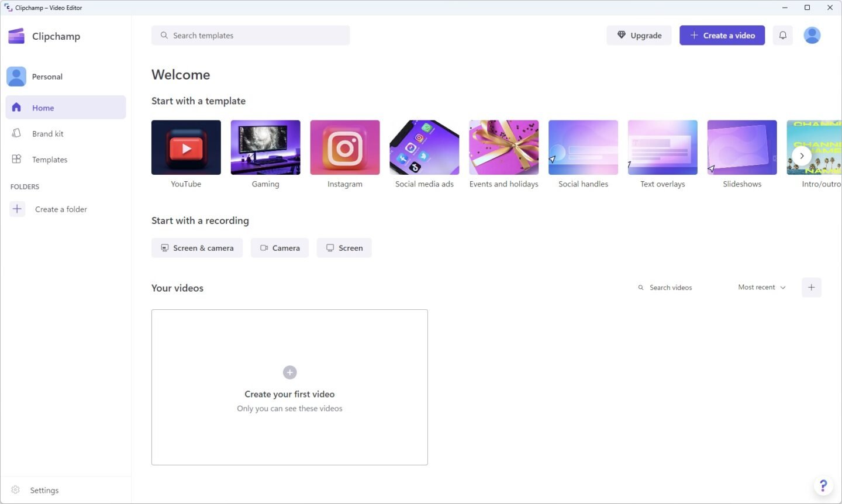Click the Clipchamp logo icon
This screenshot has width=842, height=504.
tap(16, 36)
